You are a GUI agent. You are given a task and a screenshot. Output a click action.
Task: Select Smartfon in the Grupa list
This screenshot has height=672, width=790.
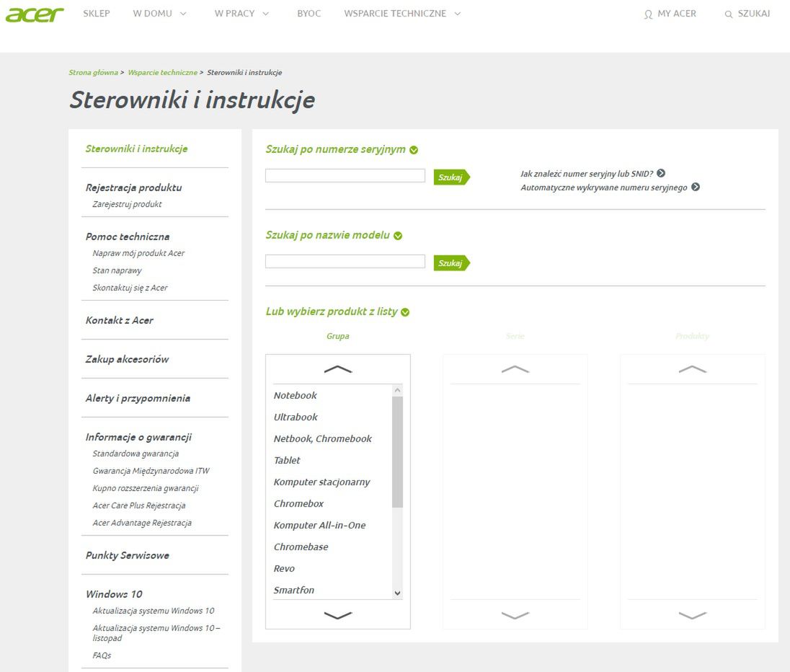294,591
